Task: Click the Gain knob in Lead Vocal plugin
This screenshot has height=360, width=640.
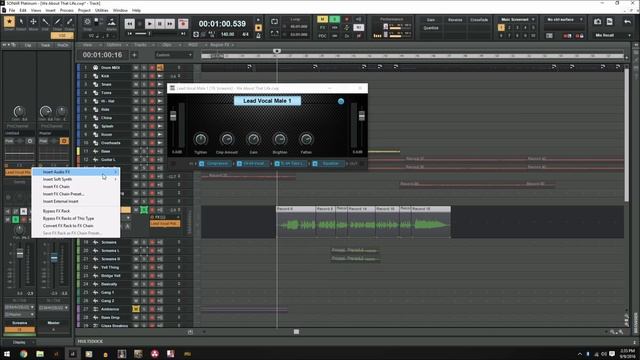Action: click(253, 140)
